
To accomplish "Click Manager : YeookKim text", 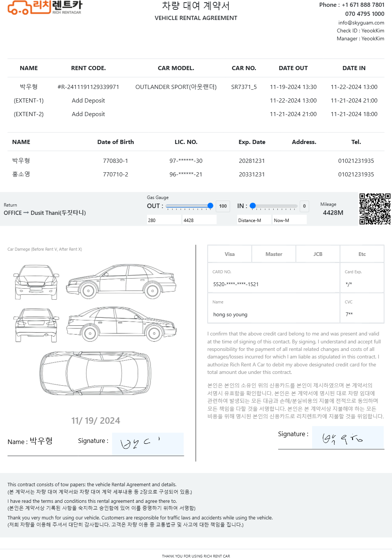I will (x=360, y=38).
